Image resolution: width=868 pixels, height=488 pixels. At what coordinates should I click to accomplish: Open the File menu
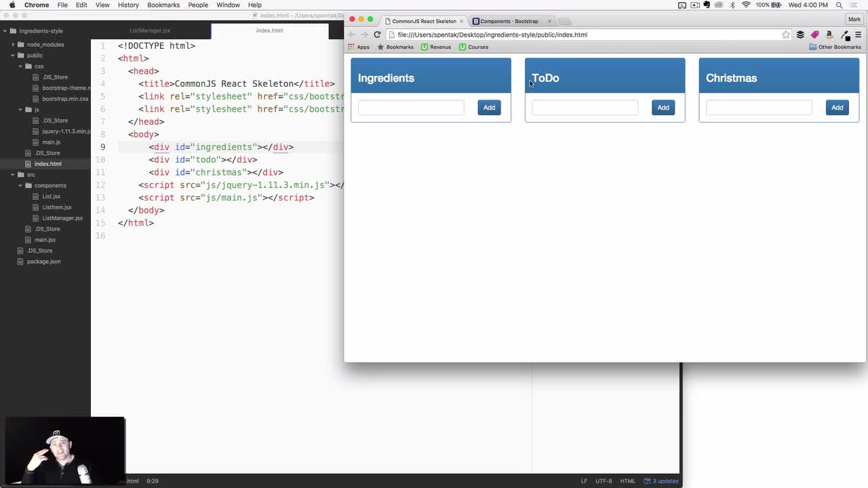click(x=62, y=5)
